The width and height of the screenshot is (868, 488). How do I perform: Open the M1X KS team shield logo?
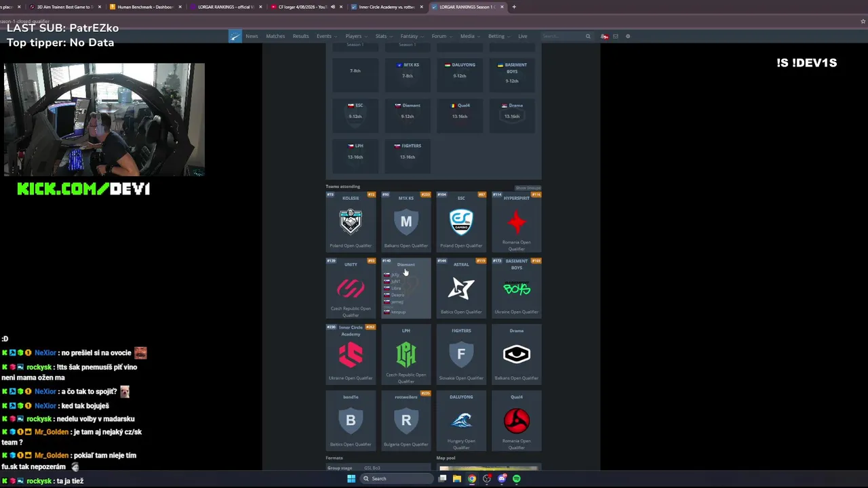tap(406, 221)
